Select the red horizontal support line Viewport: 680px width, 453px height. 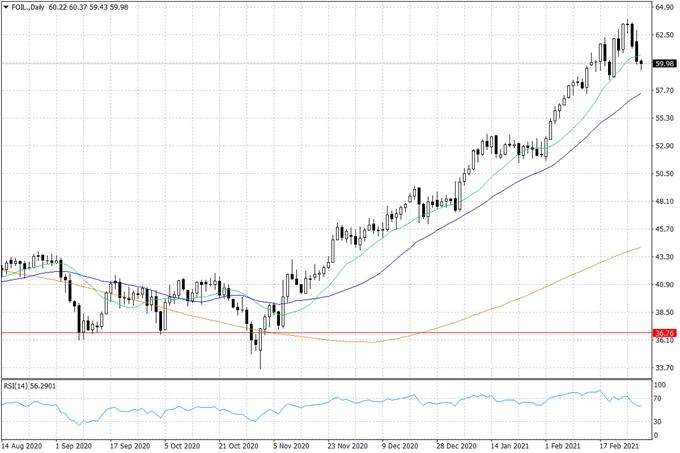tap(300, 332)
